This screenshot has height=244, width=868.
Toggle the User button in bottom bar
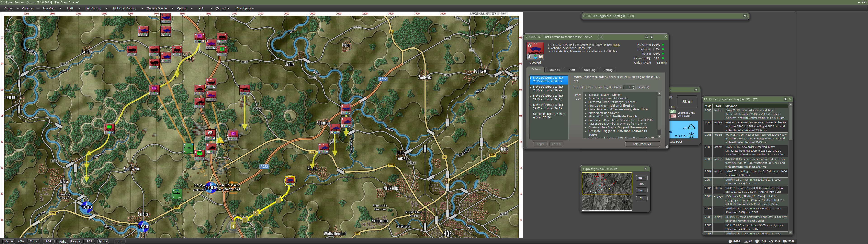click(119, 241)
